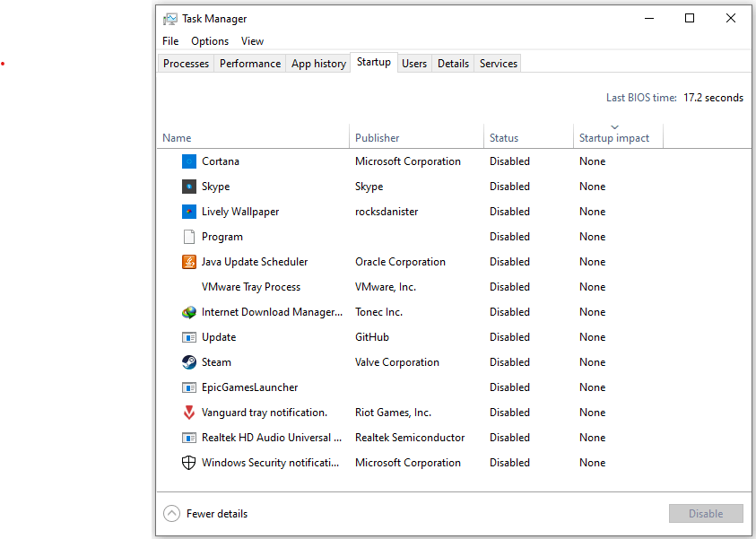This screenshot has height=539, width=756.
Task: Click the Task Manager title bar icon
Action: [170, 19]
